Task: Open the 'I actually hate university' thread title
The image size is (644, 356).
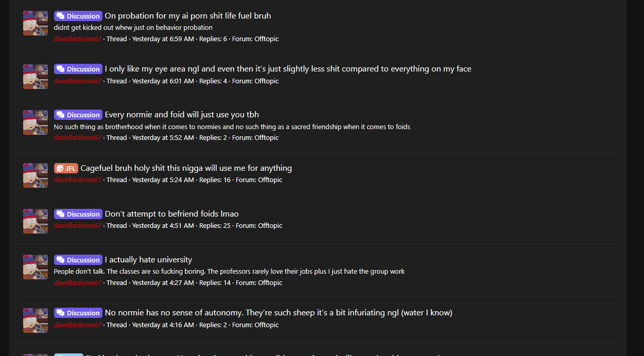Action: click(148, 260)
